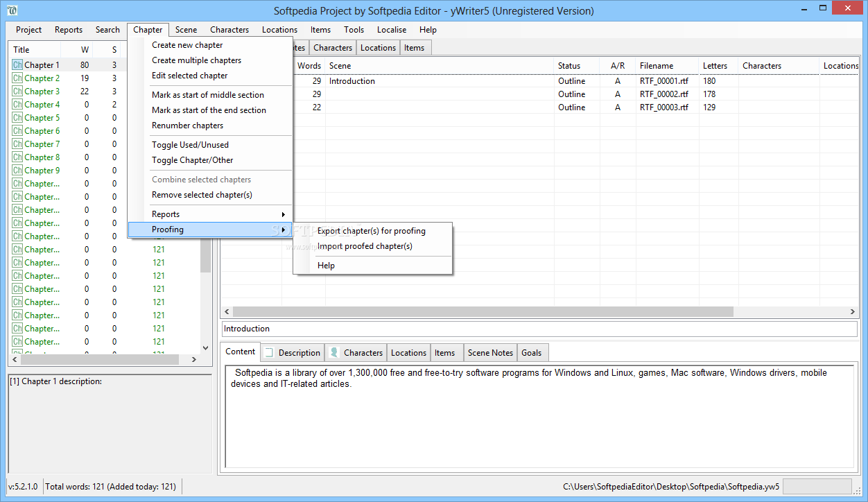
Task: Choose Toggle Chapter/Other
Action: [x=210, y=160]
